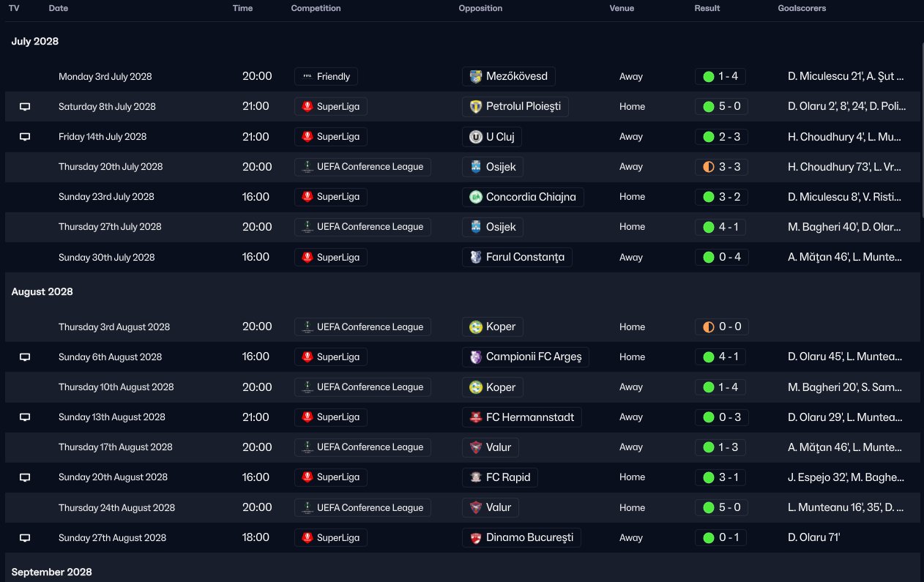Open the Friendly competition tag
This screenshot has height=582, width=924.
(x=326, y=76)
